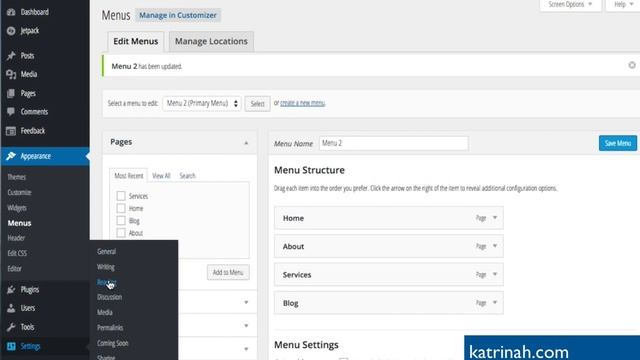Screen dimensions: 640x360
Task: Click create a new menu link
Action: [x=302, y=103]
